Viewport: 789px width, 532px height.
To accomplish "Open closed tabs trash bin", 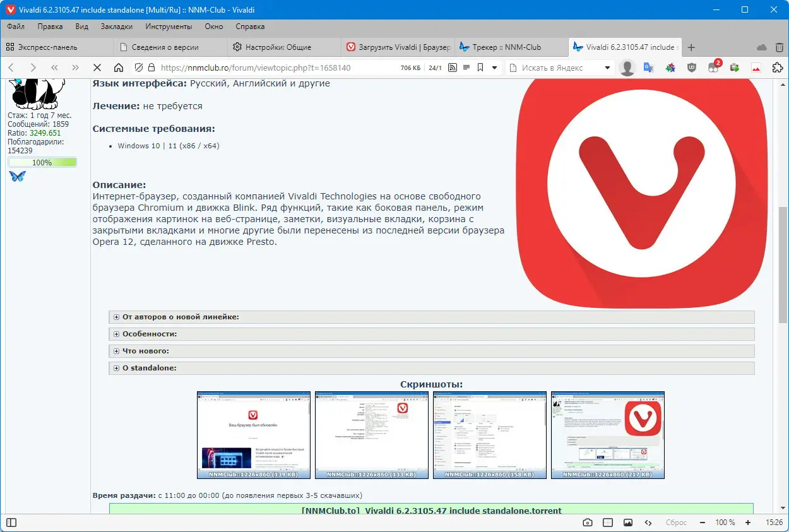I will [x=780, y=47].
